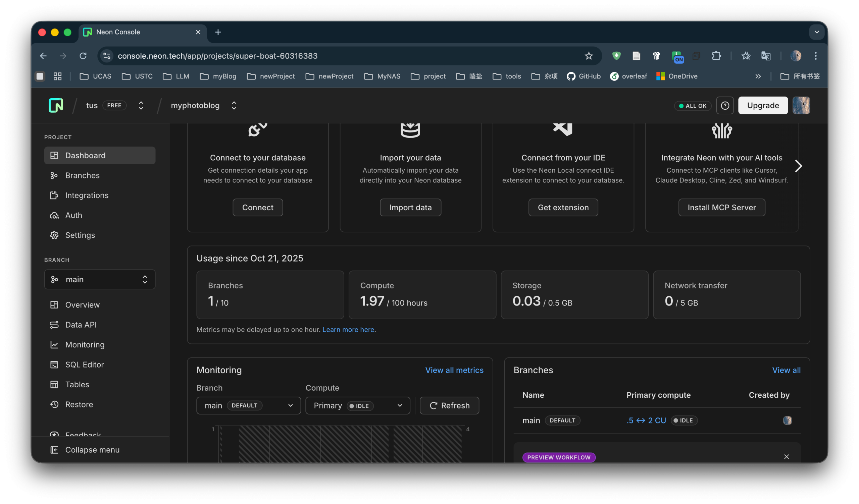Bookmark page with the star icon
859x504 pixels.
coord(589,56)
